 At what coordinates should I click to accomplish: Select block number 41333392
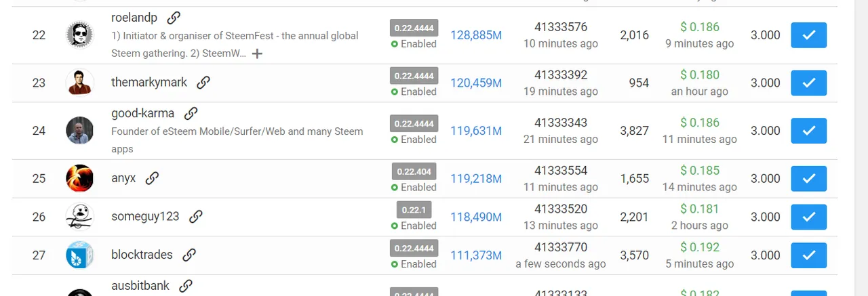click(x=561, y=75)
